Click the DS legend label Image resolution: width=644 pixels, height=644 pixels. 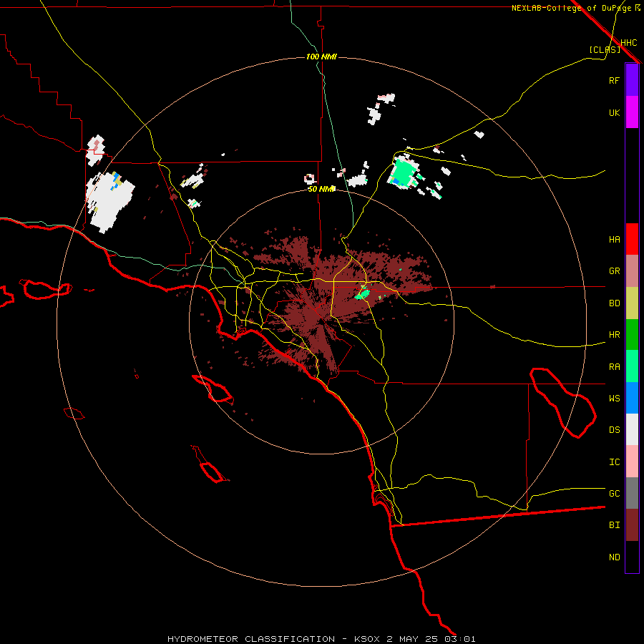614,430
